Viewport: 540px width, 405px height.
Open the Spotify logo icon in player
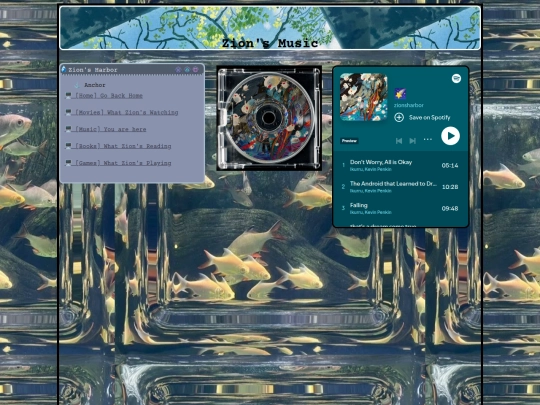click(456, 79)
